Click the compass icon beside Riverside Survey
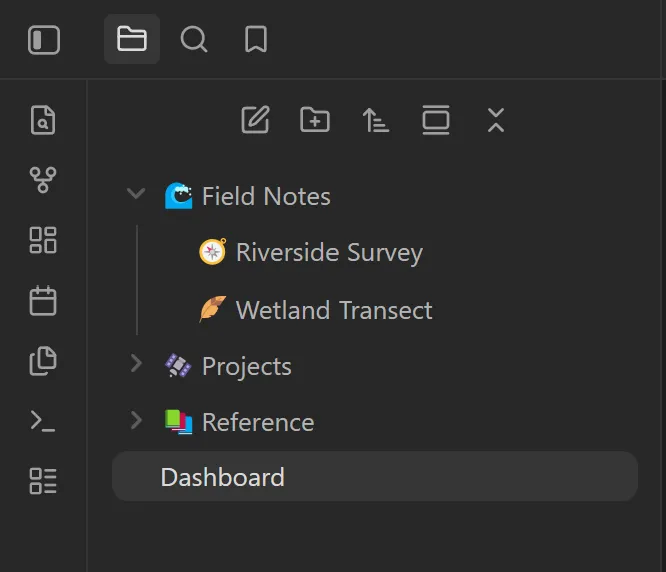Screen dimensions: 666x572 tap(213, 251)
